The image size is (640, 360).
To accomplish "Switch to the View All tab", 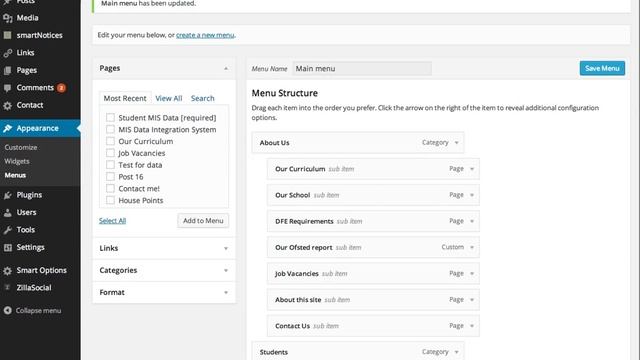I will click(169, 98).
